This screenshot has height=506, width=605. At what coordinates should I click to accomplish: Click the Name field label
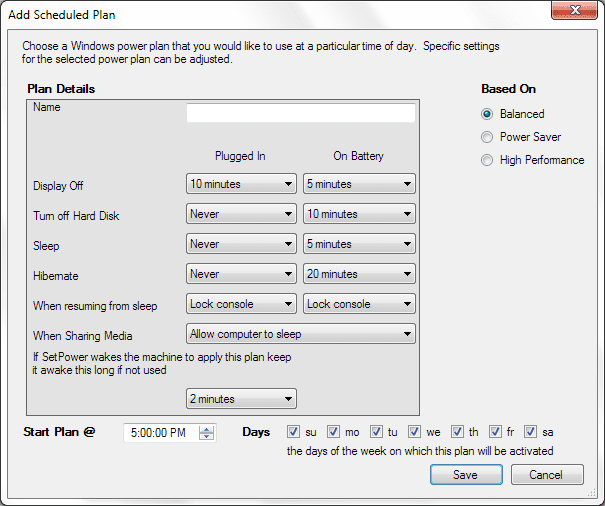point(47,107)
